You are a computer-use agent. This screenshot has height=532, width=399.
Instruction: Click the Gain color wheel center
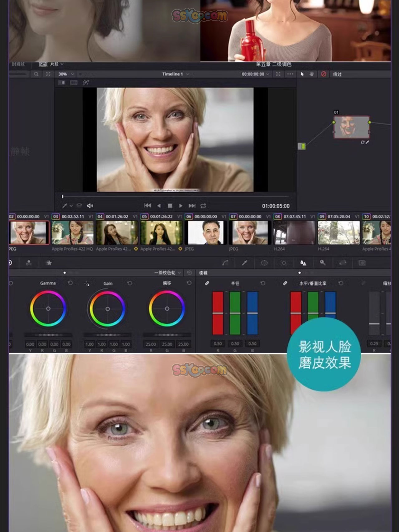[x=108, y=309]
